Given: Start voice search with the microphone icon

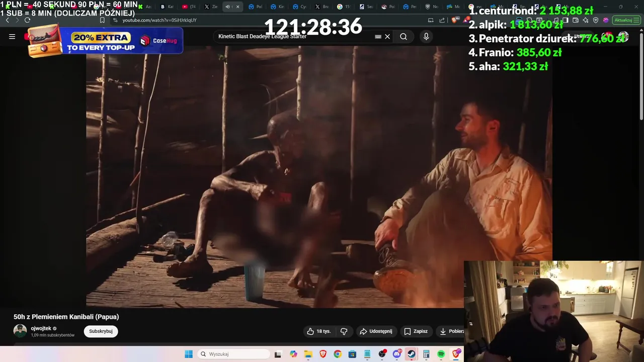Looking at the screenshot, I should point(426,36).
